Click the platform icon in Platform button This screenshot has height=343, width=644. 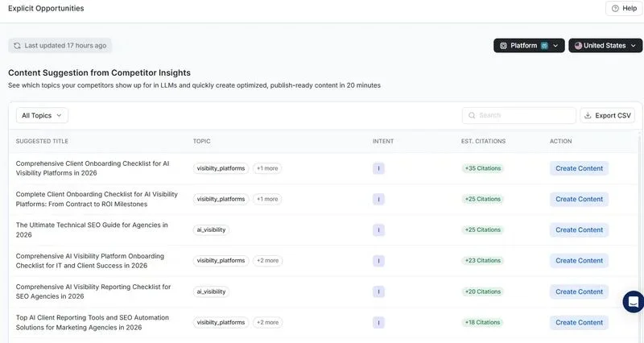pos(503,46)
